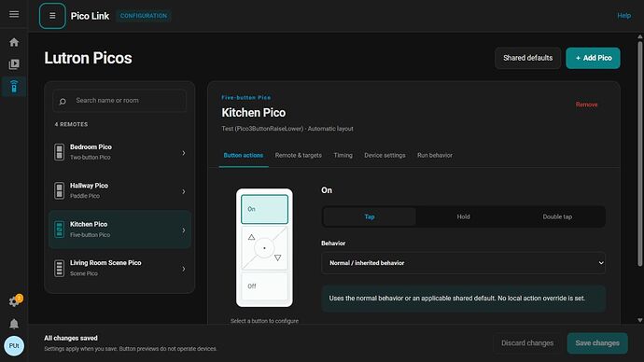Open the Behavior dropdown
644x362 pixels.
(463, 263)
